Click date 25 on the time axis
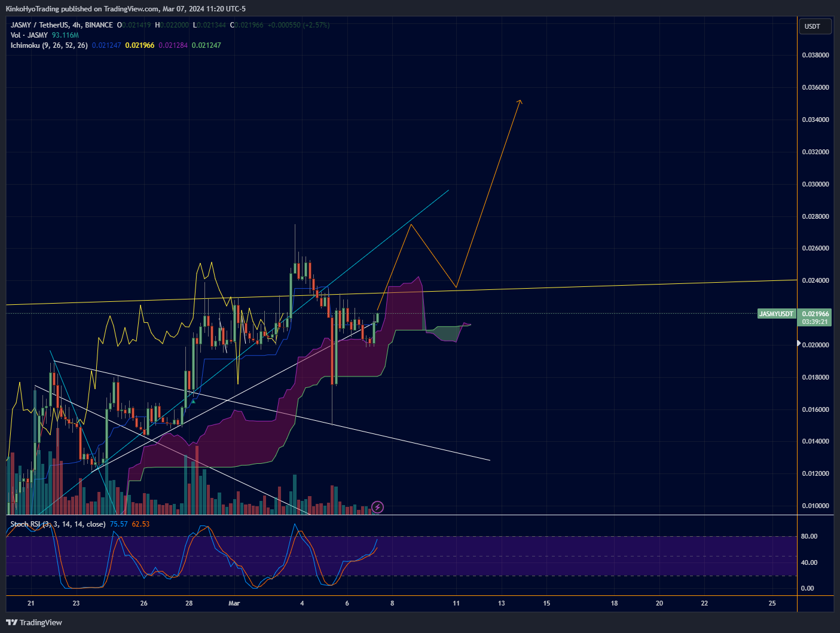 [772, 603]
